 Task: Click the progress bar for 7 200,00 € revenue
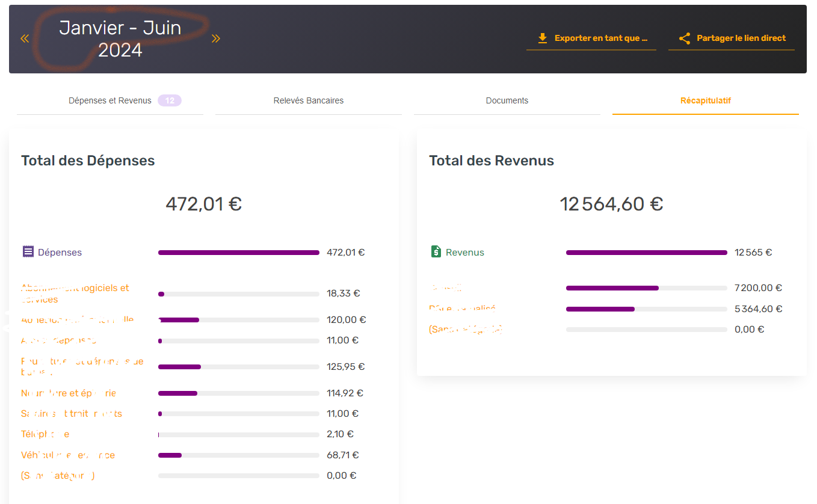coord(646,288)
